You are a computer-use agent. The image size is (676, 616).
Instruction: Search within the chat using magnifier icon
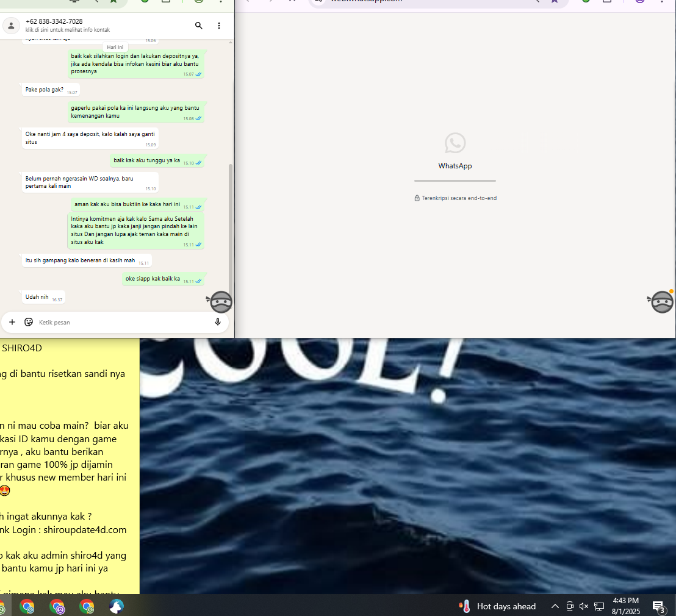coord(199,26)
